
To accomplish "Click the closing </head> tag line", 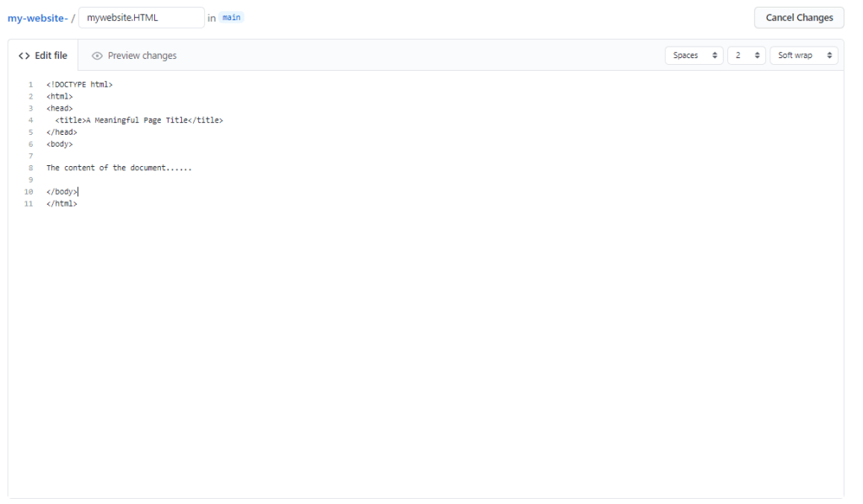I will [62, 132].
